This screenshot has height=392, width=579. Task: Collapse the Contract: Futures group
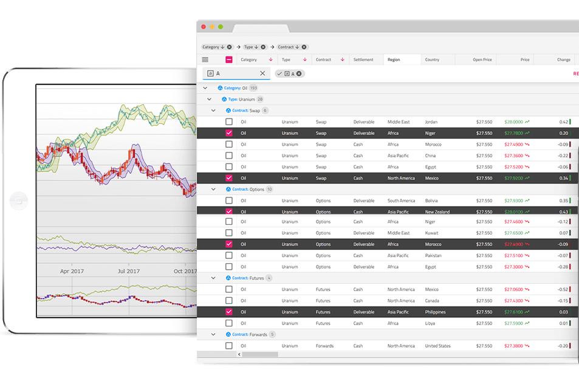coord(212,278)
